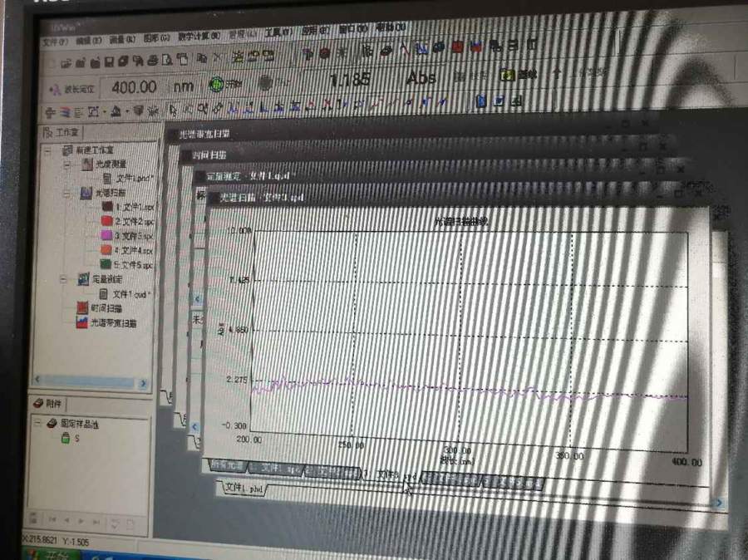
Task: Click the magenta swatch for 文件3.spc
Action: [x=106, y=236]
